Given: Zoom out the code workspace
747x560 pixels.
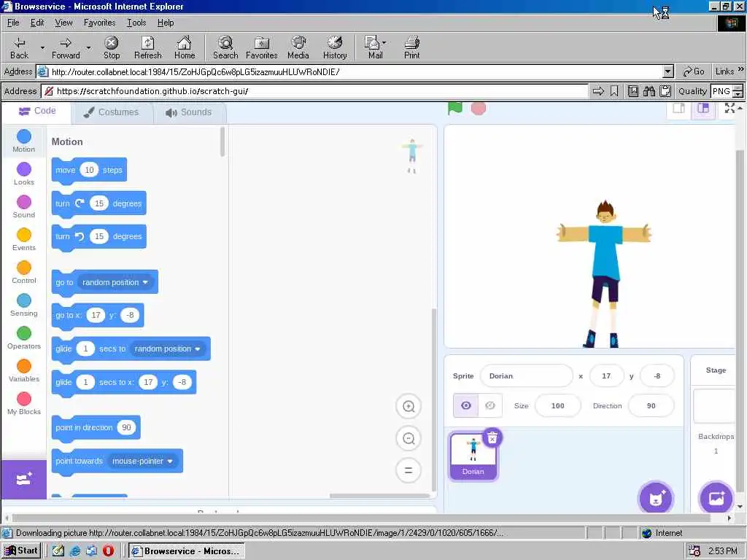Looking at the screenshot, I should [x=409, y=438].
